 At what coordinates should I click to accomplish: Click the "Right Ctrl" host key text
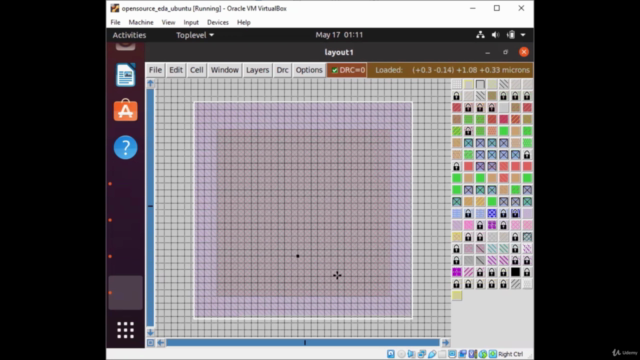click(x=511, y=354)
